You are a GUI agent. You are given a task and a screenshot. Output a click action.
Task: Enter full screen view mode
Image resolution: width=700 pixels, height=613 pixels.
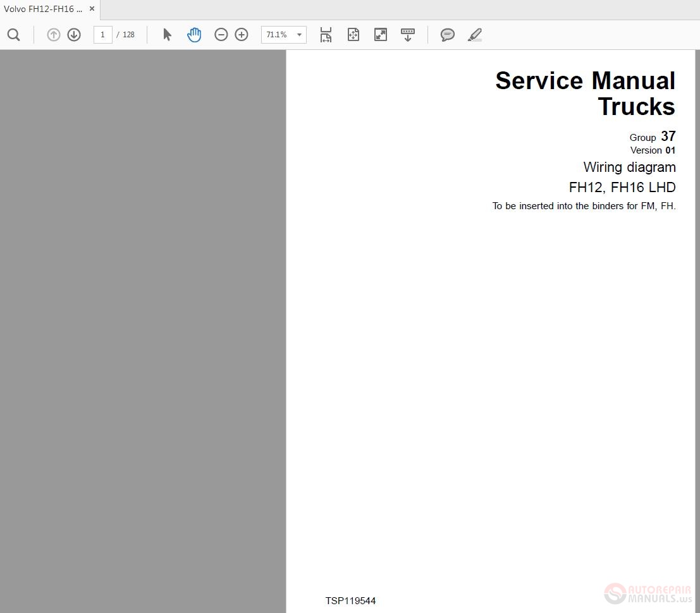point(381,35)
